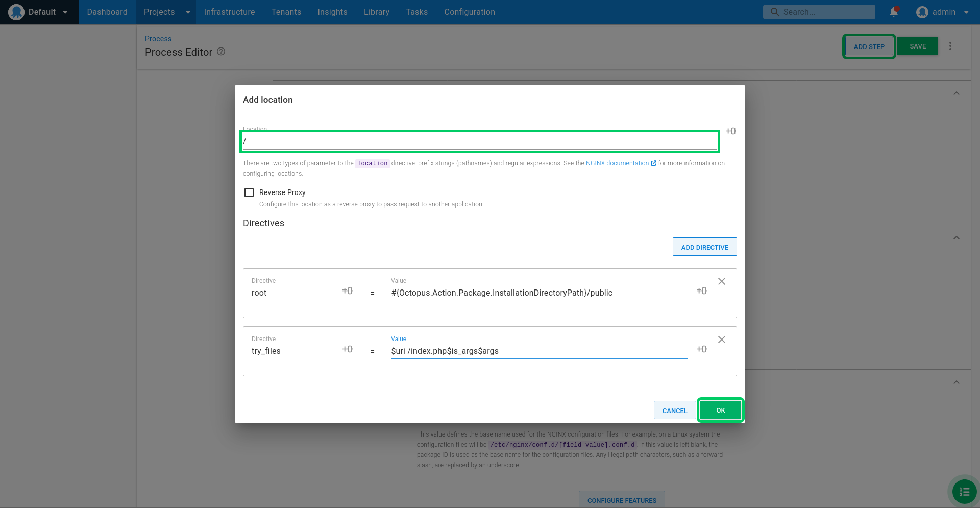Click the ADD DIRECTIVE button
This screenshot has width=980, height=508.
click(705, 247)
